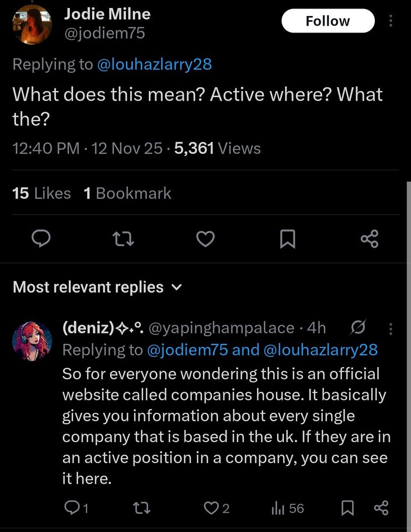This screenshot has width=411, height=532.
Task: Reply to Jodie Milne's tweet
Action: 41,240
